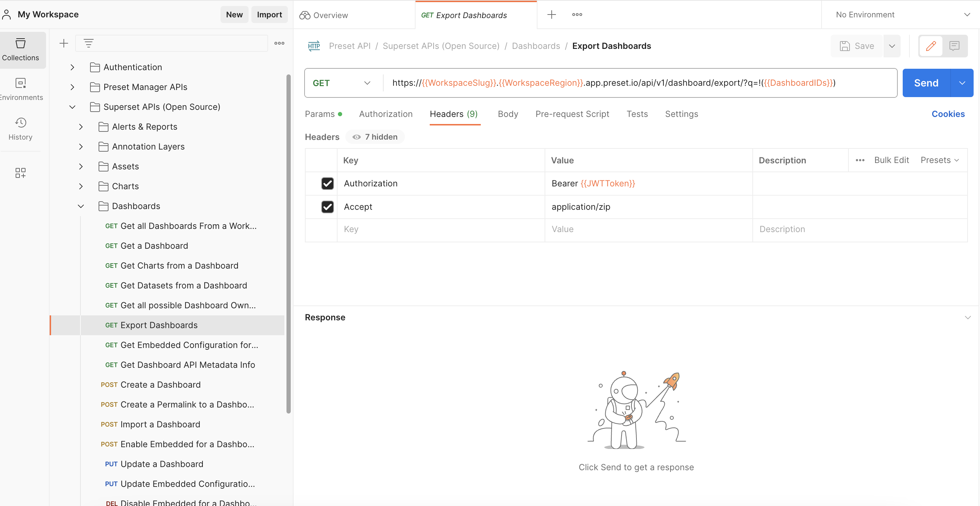The height and width of the screenshot is (506, 980).
Task: Click the Import button
Action: (269, 15)
